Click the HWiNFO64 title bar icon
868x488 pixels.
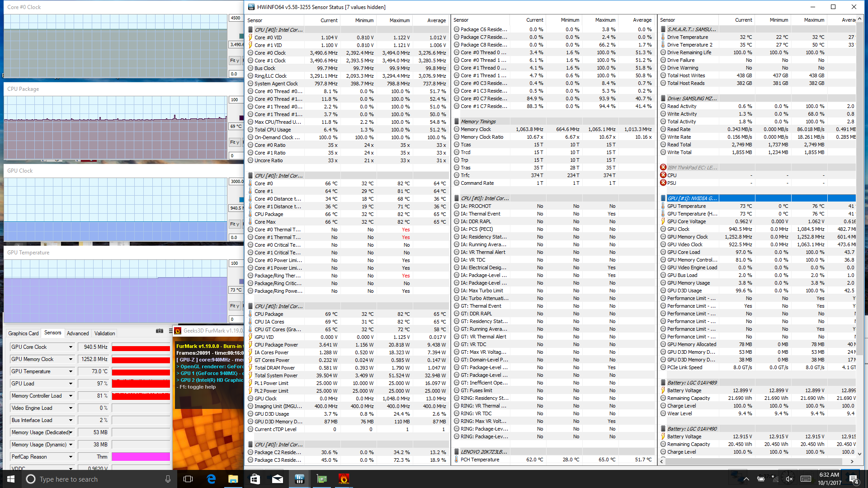pyautogui.click(x=251, y=7)
